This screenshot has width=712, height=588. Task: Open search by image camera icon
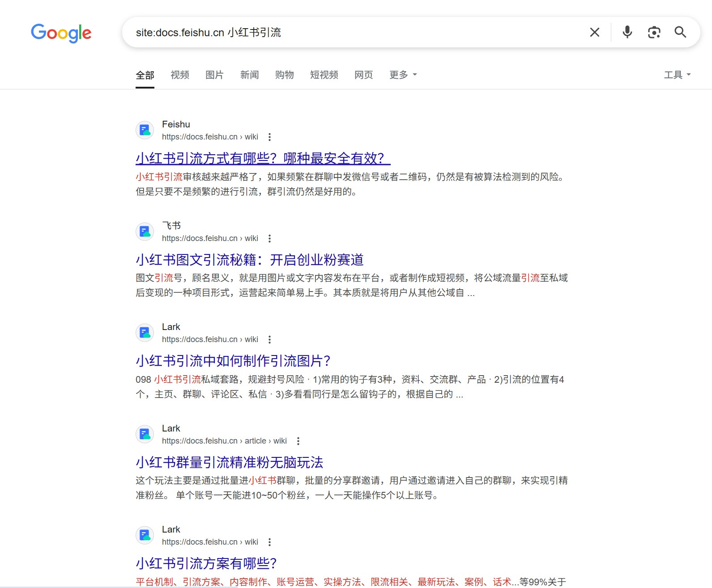click(654, 32)
